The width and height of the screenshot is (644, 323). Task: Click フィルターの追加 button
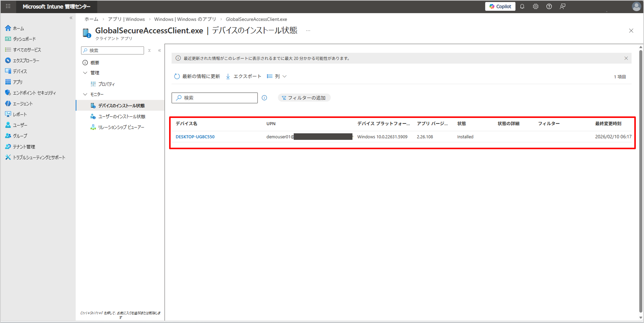coord(304,98)
